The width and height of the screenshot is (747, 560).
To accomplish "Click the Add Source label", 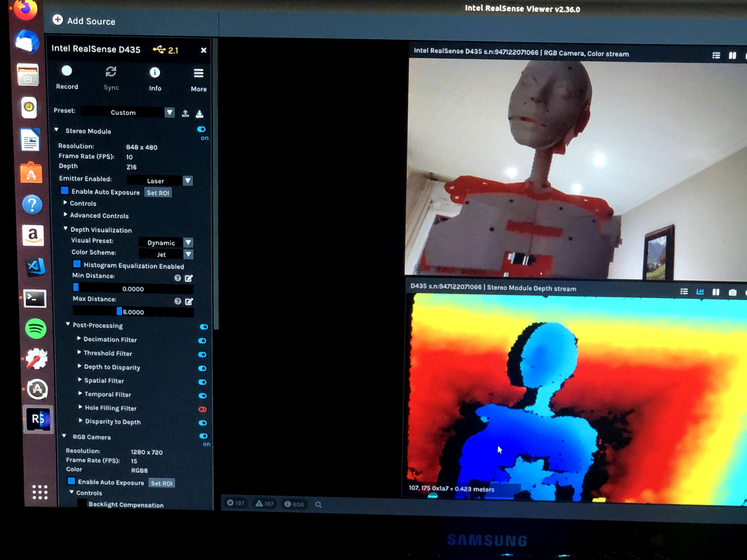I will tap(91, 21).
